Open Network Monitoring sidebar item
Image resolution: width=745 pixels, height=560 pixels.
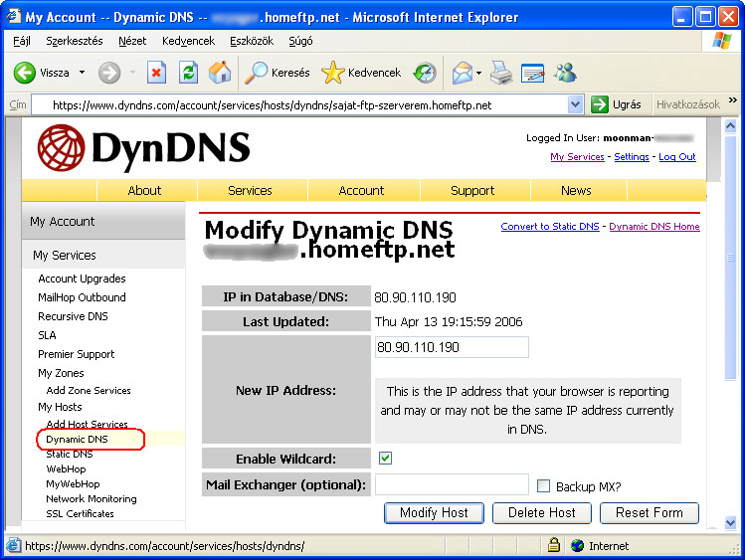tap(92, 498)
